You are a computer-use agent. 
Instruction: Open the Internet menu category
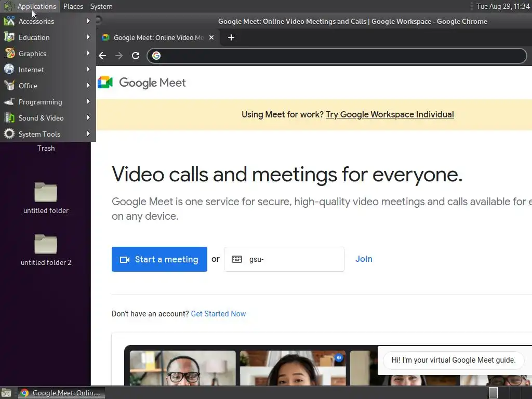pyautogui.click(x=48, y=70)
